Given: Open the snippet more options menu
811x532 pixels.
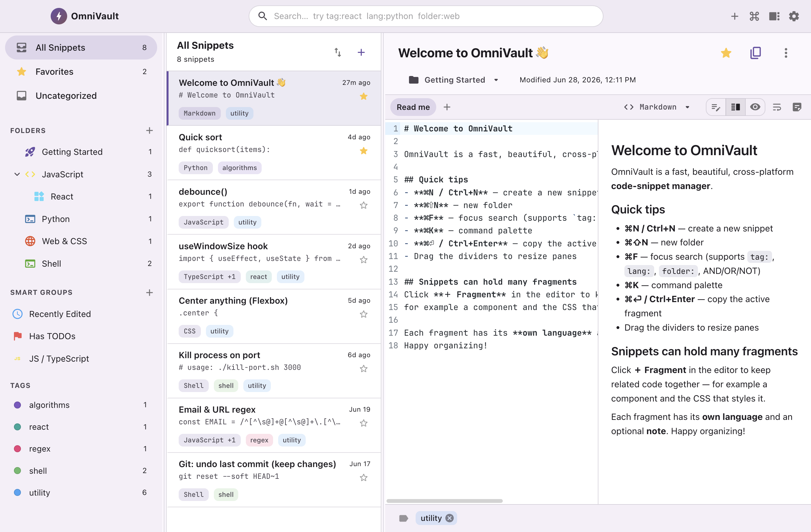Looking at the screenshot, I should [786, 53].
